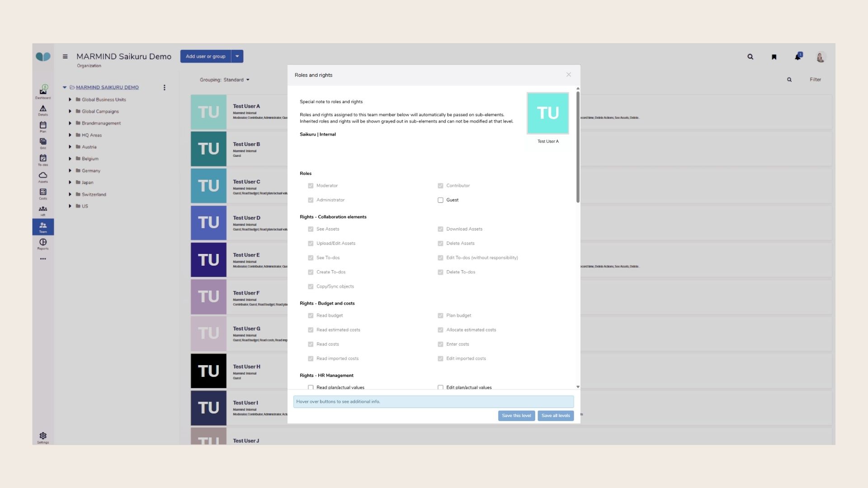The width and height of the screenshot is (868, 488).
Task: Open Settings gear in sidebar
Action: (x=43, y=436)
